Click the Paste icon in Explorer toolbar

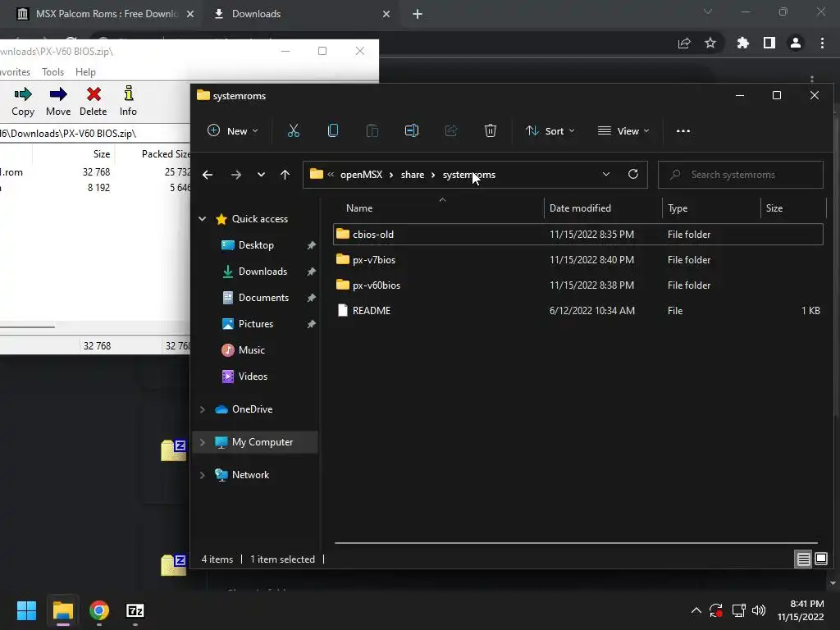pyautogui.click(x=372, y=130)
